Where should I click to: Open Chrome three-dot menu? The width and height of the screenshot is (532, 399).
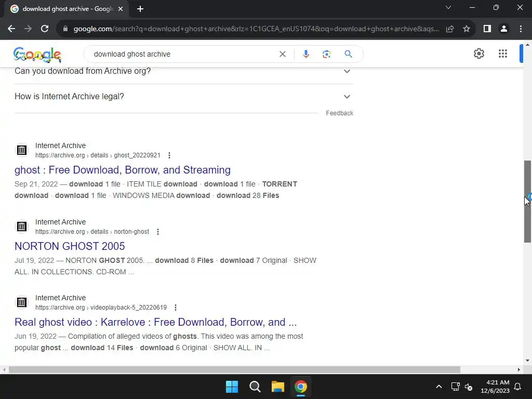521,29
